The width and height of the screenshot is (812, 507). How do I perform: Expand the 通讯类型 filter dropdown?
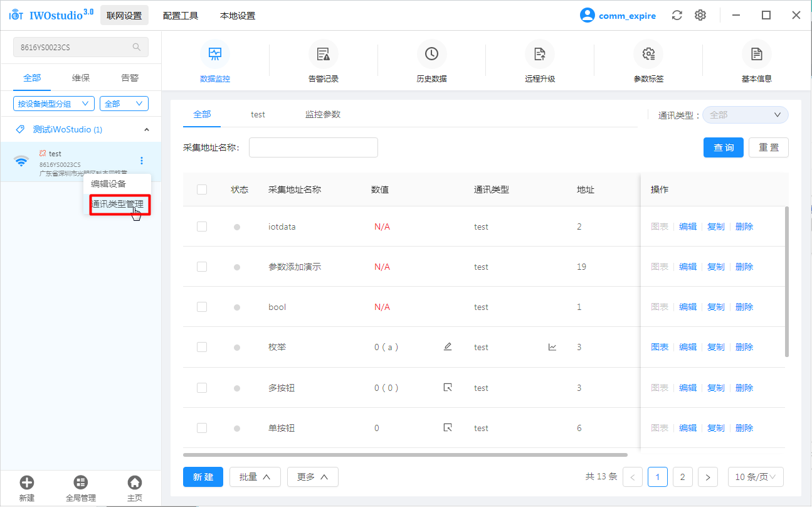745,115
